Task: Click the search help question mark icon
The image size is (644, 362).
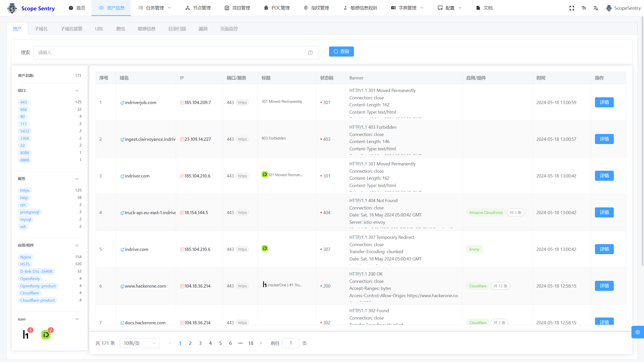Action: tap(310, 53)
